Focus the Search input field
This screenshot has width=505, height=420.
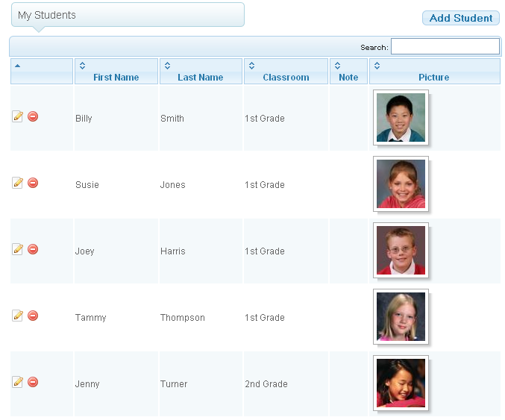pos(445,46)
